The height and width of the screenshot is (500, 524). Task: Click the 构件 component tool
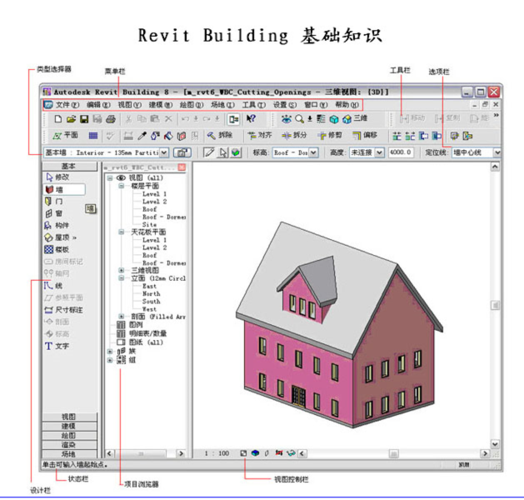[x=56, y=225]
